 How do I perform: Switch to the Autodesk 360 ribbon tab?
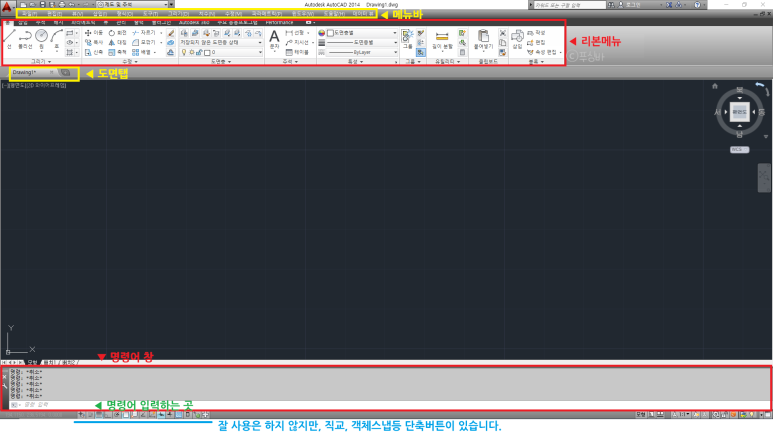(x=194, y=23)
